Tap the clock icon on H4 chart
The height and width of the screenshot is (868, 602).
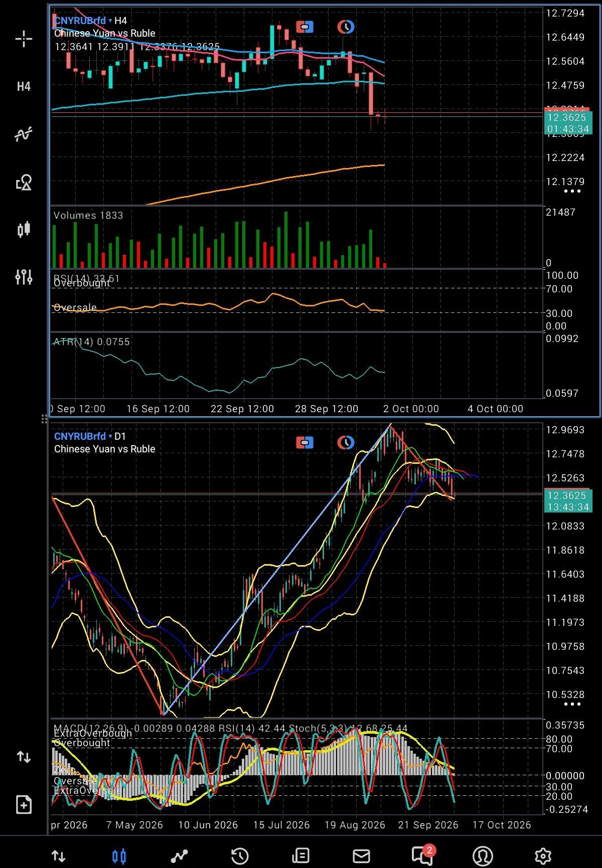pos(346,27)
